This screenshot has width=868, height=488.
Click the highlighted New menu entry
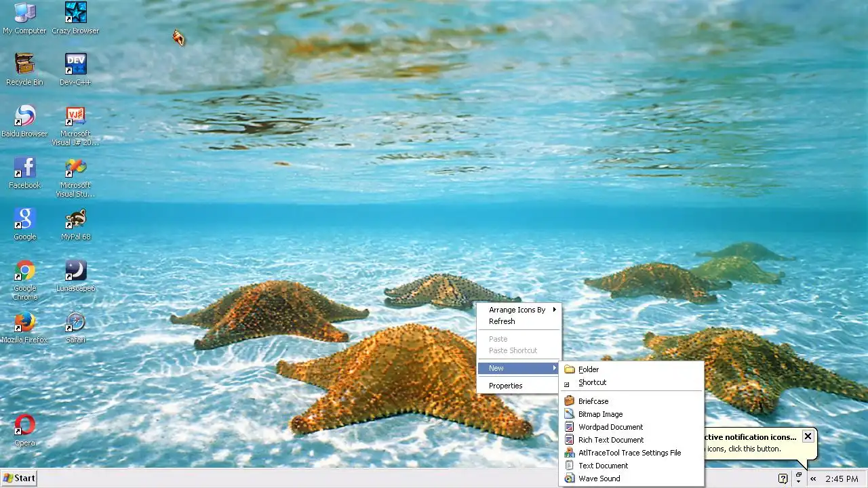click(x=519, y=368)
